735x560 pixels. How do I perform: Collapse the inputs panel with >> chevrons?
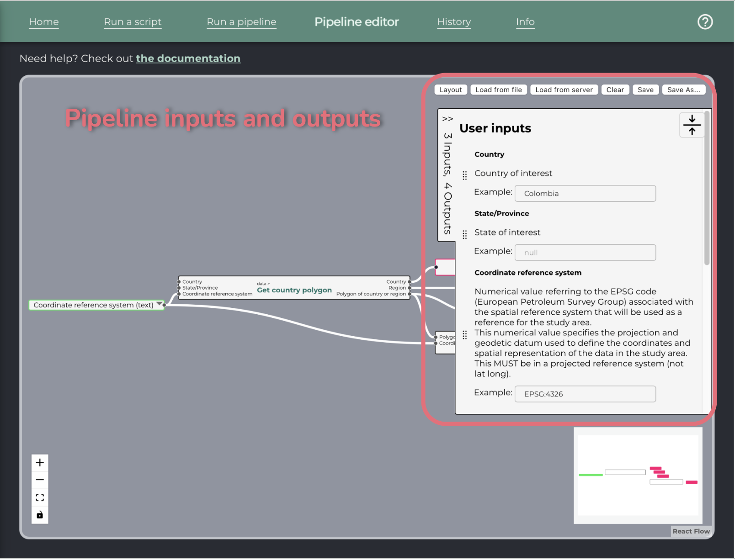pyautogui.click(x=447, y=119)
